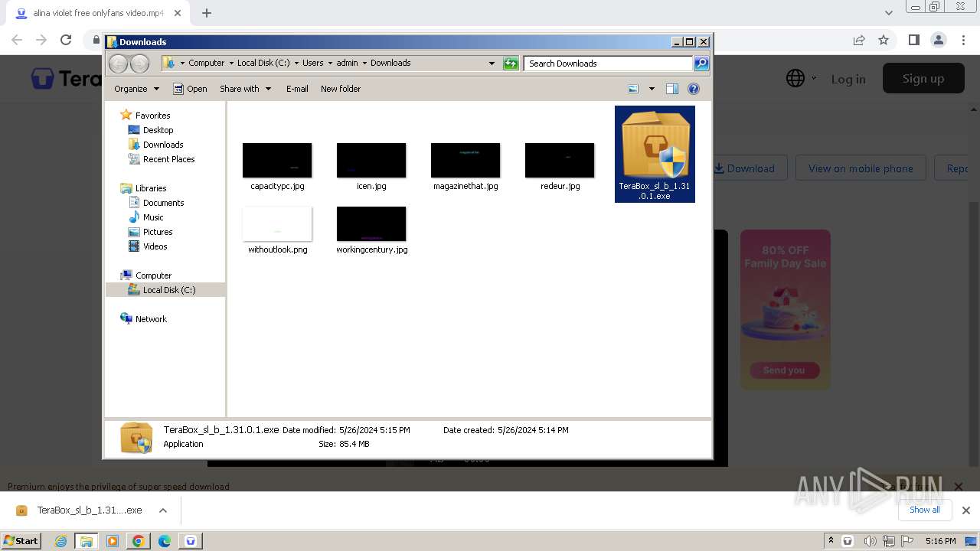Toggle the preview pane icon
The width and height of the screenshot is (980, 551).
click(671, 89)
